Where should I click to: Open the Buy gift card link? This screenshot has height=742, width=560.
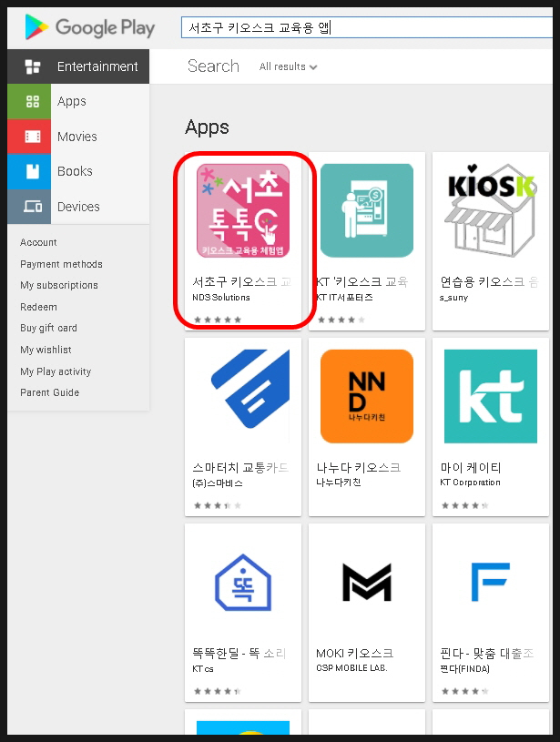[48, 328]
